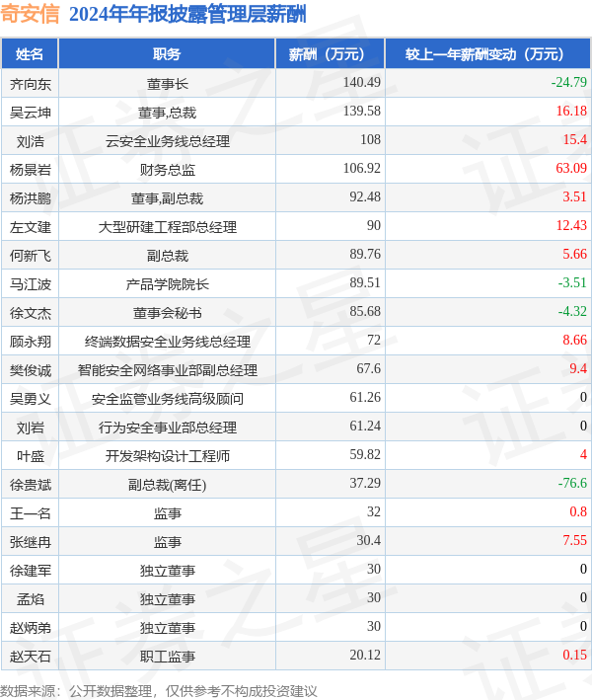Screen dimensions: 592x700
Task: Click the salary value 61.24
Action: (365, 426)
